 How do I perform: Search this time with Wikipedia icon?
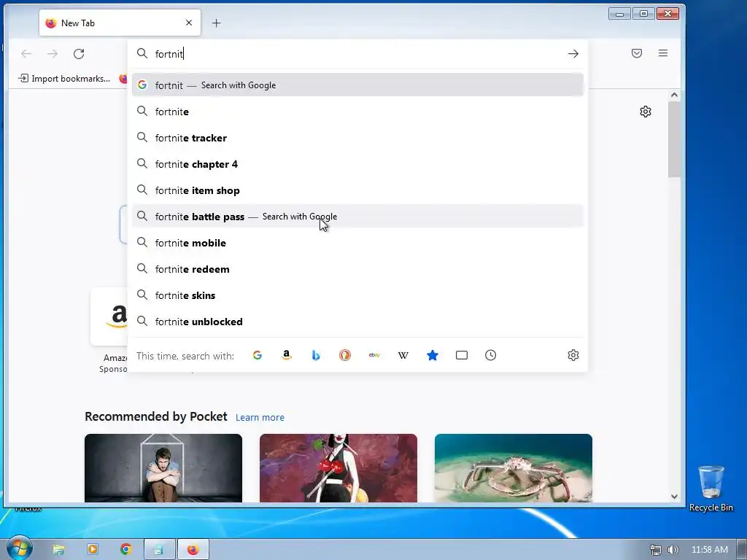pyautogui.click(x=403, y=355)
